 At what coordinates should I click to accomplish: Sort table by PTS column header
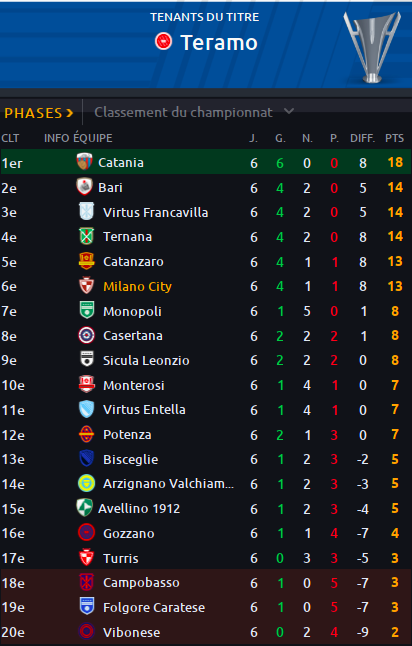(394, 138)
